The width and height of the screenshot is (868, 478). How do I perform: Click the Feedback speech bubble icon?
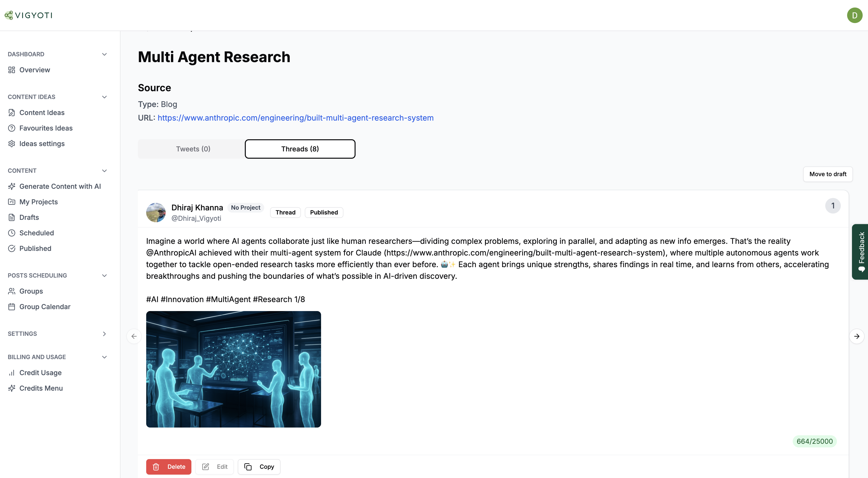861,269
